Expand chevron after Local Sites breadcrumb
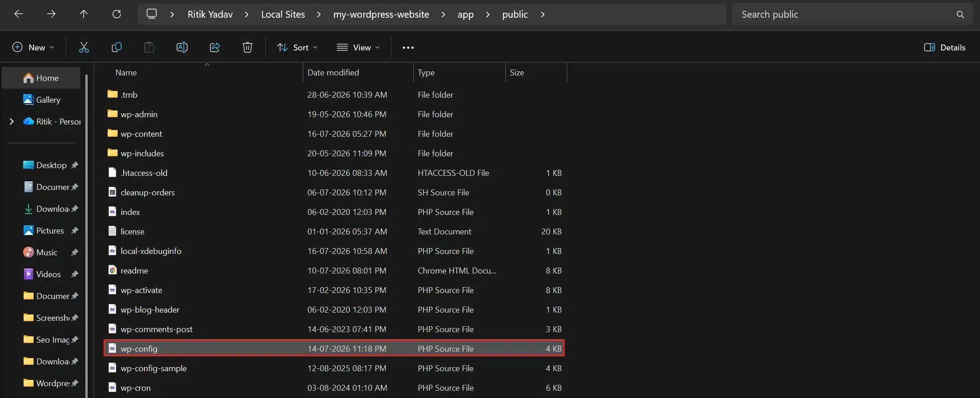Screen dimensions: 980x398 (x=319, y=15)
